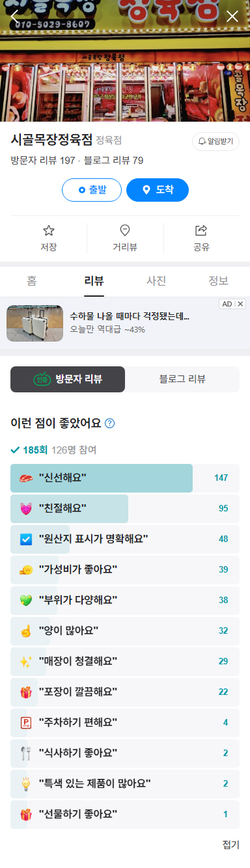Go back with the left arrow icon

pos(16,16)
